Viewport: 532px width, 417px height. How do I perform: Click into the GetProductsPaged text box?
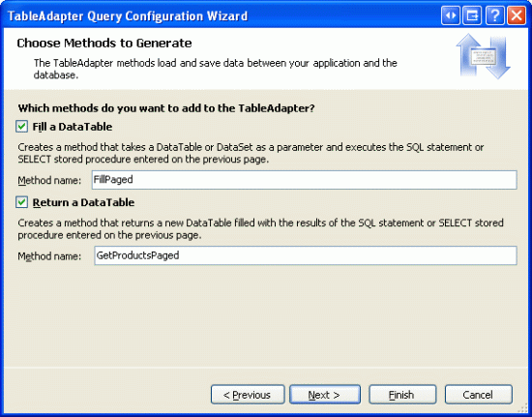click(306, 255)
